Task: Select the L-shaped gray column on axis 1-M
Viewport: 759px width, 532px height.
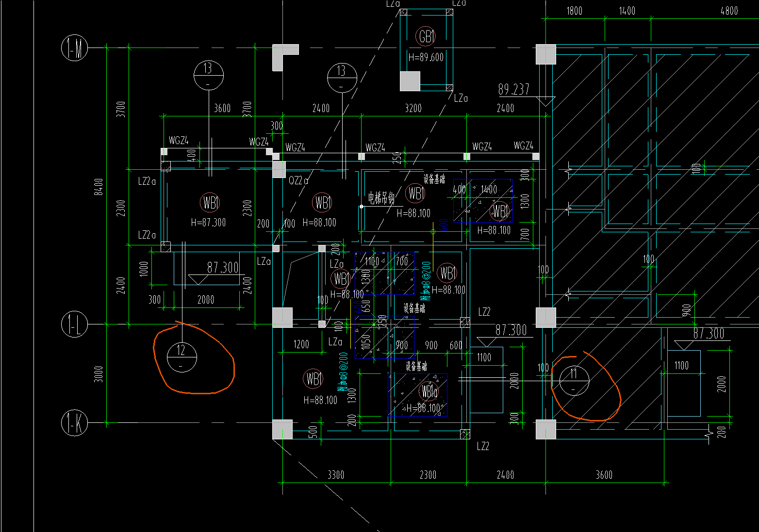Action: coord(285,57)
